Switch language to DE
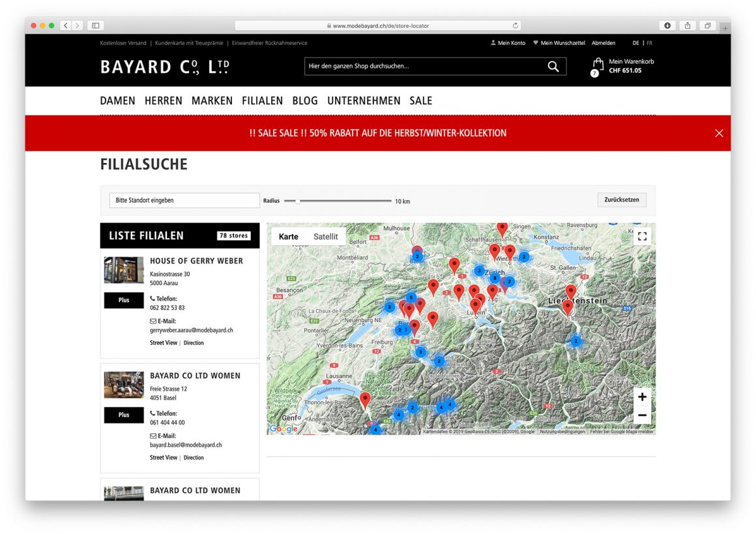This screenshot has width=756, height=534. pyautogui.click(x=635, y=43)
